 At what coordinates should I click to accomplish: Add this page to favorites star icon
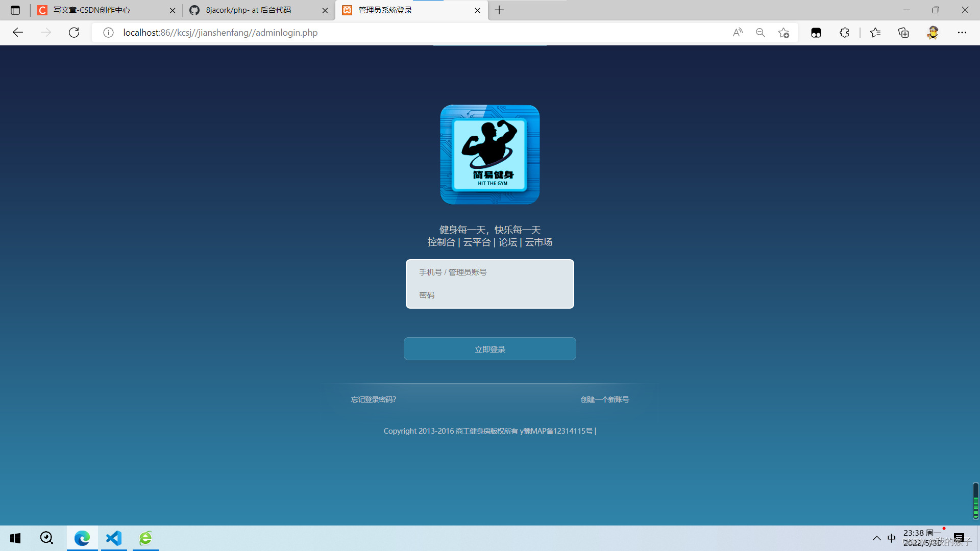click(x=784, y=33)
